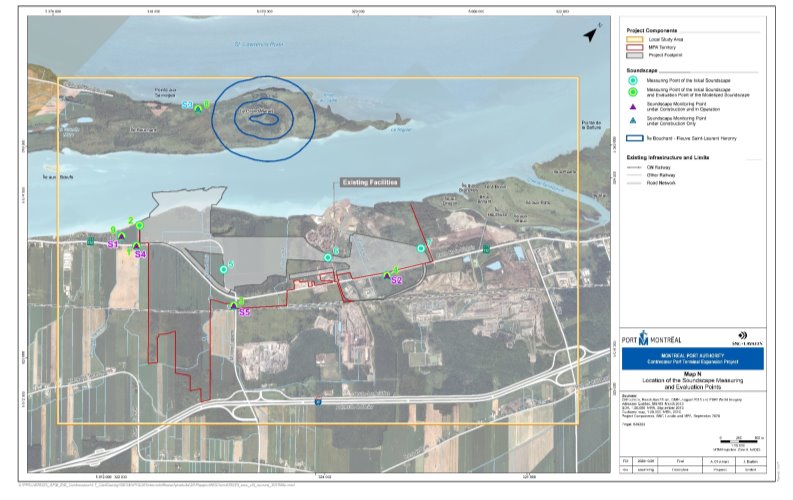Image resolution: width=793 pixels, height=500 pixels.
Task: Click the Local Study Area legend text
Action: [x=666, y=39]
